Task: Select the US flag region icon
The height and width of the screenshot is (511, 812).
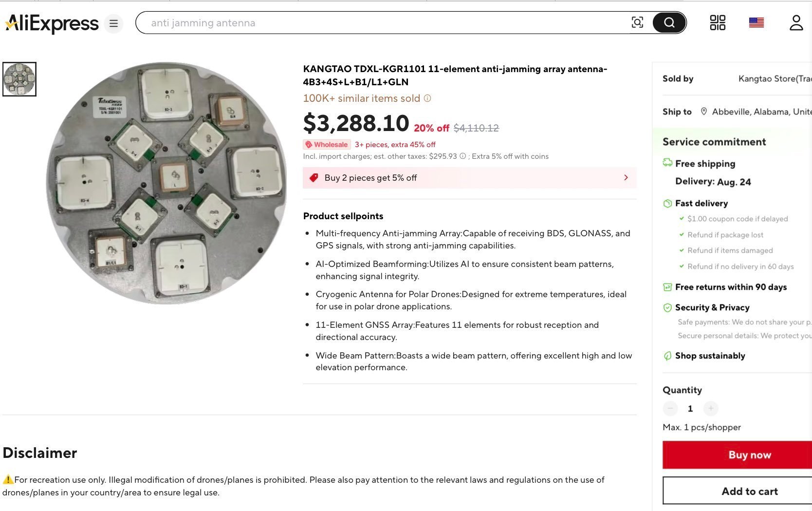Action: tap(756, 22)
